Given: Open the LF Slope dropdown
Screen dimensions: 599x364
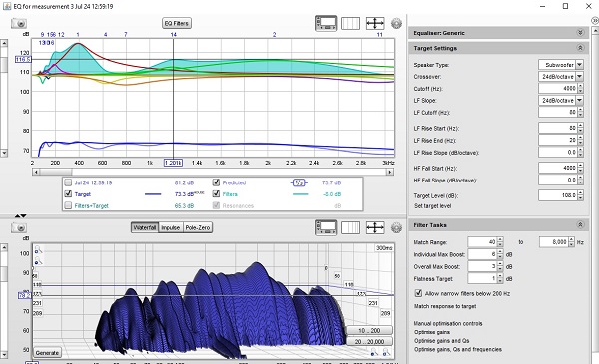Looking at the screenshot, I should [x=579, y=100].
